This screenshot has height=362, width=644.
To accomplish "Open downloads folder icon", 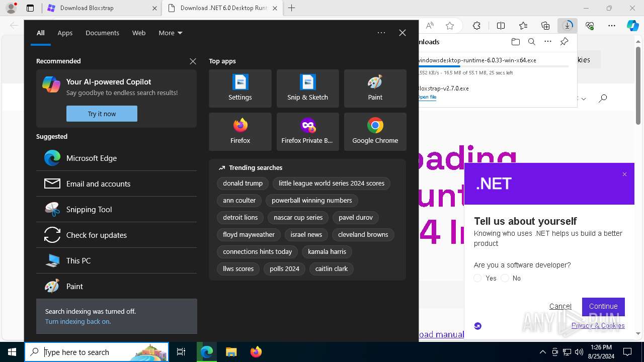I will click(x=515, y=42).
